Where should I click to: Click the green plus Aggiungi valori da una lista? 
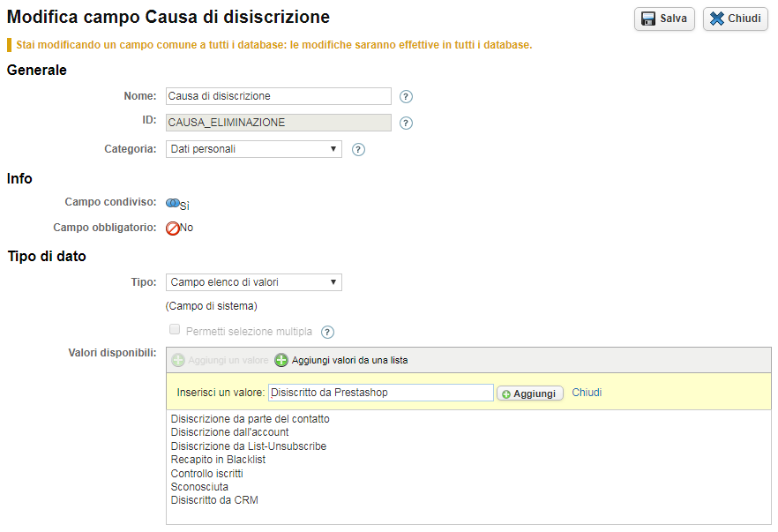pyautogui.click(x=281, y=360)
